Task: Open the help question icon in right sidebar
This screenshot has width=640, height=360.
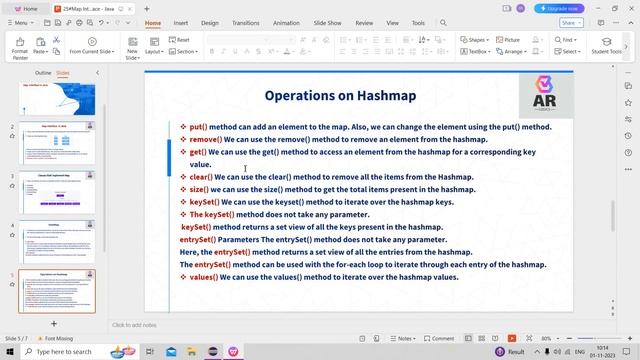Action: tap(628, 152)
